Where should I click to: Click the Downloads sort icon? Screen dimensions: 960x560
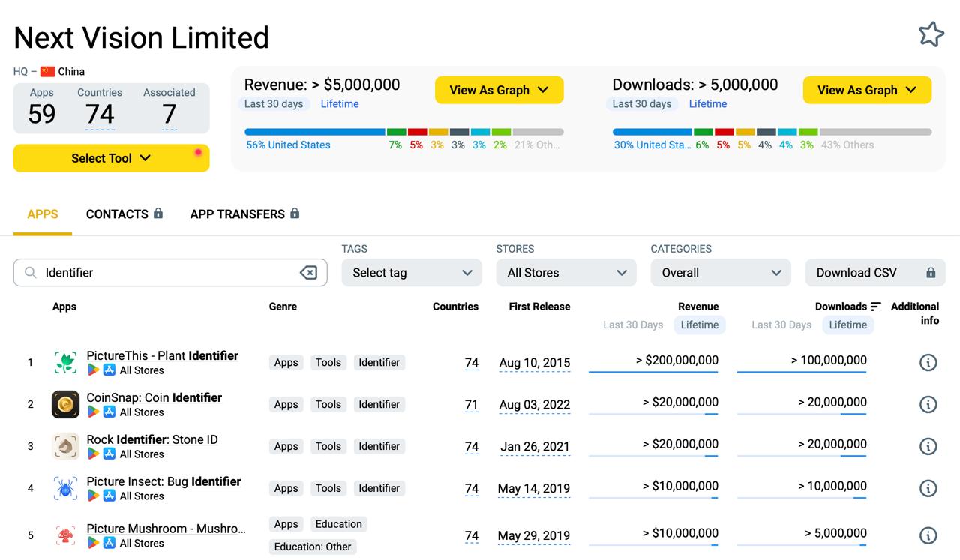875,307
